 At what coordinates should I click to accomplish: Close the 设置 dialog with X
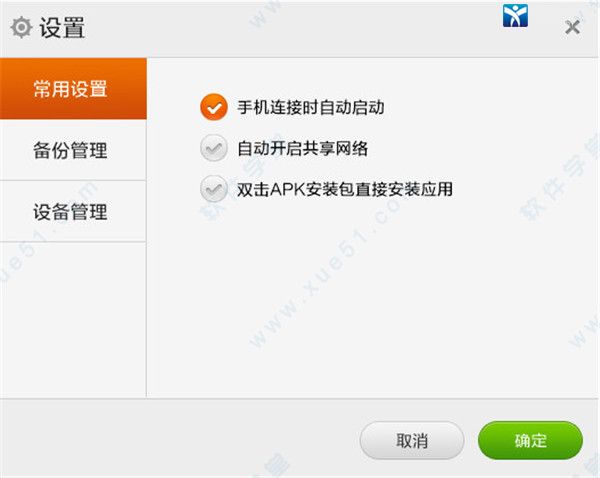(572, 28)
